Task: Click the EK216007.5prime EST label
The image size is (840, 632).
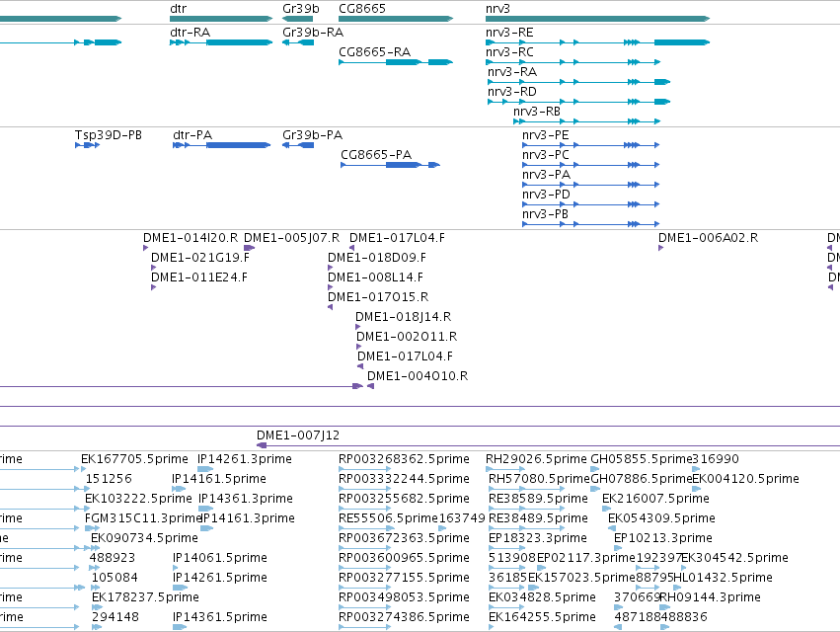Action: click(x=655, y=499)
